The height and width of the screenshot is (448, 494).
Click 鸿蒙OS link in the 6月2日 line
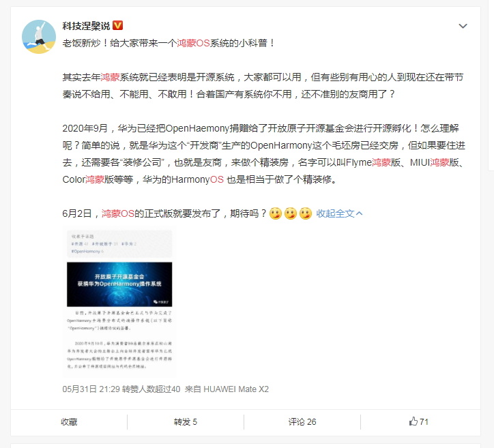pyautogui.click(x=118, y=213)
